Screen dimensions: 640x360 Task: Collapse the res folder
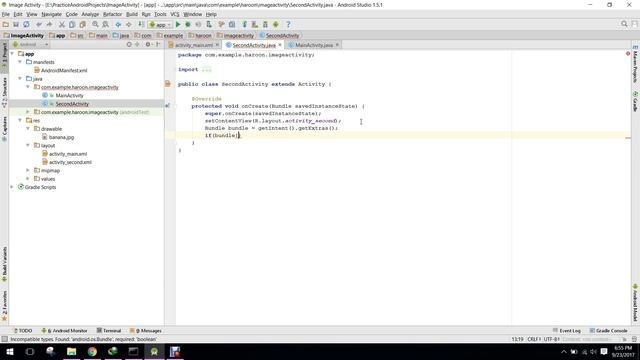[20, 120]
